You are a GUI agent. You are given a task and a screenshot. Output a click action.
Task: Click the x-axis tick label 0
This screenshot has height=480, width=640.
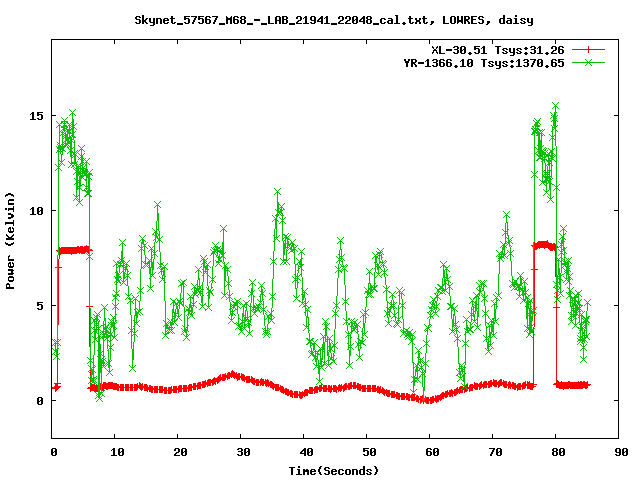pyautogui.click(x=54, y=452)
